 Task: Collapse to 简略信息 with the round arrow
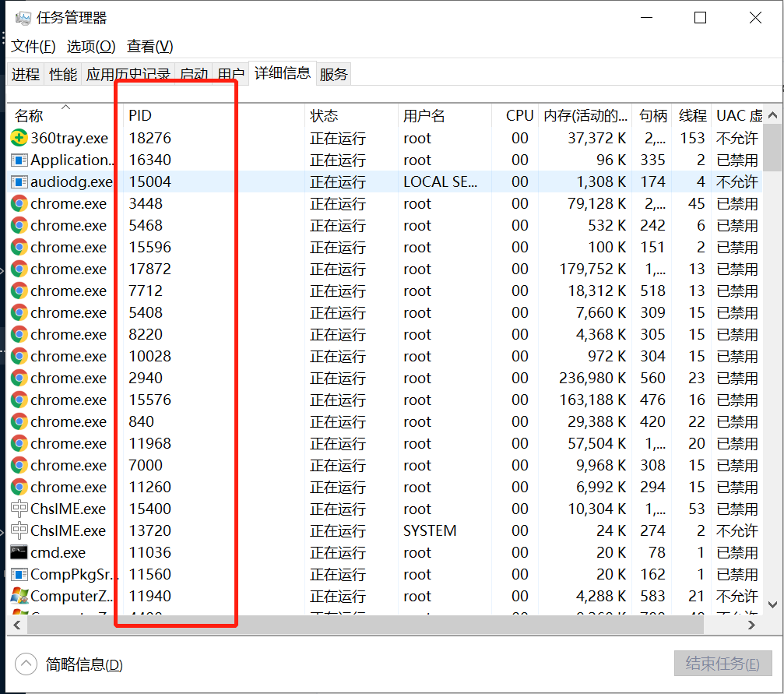[26, 664]
